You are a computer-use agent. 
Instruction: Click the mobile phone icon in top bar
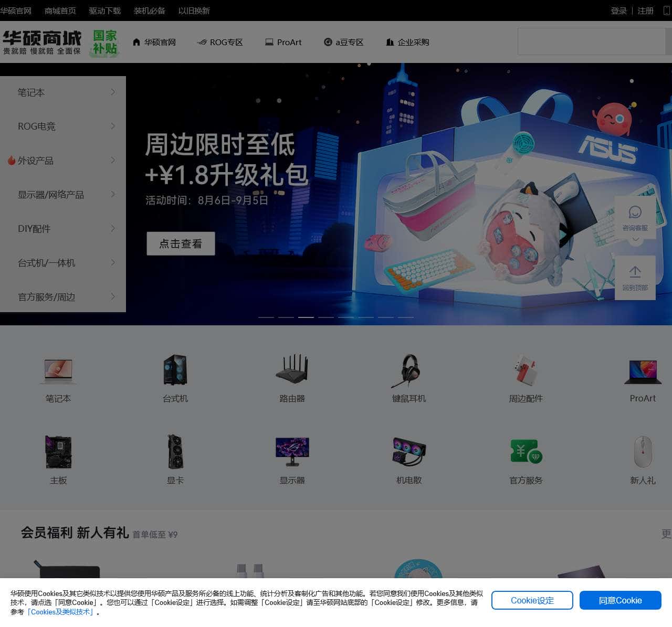pyautogui.click(x=667, y=10)
